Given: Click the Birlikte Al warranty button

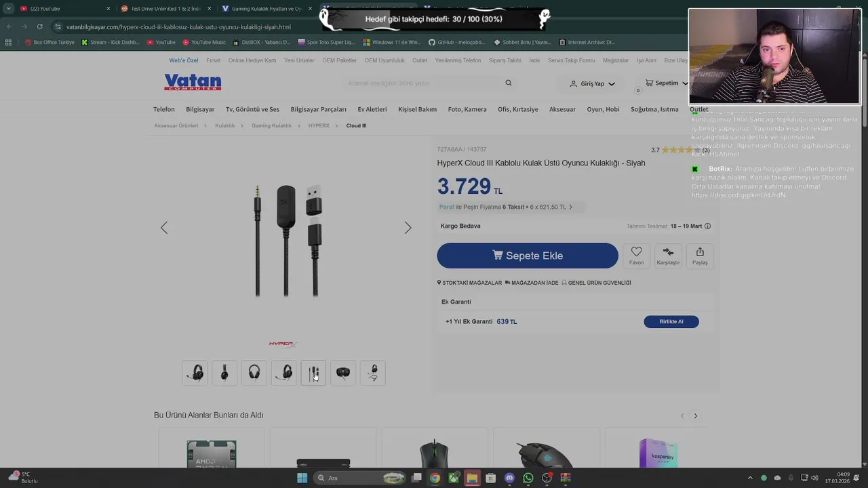Looking at the screenshot, I should coord(671,322).
